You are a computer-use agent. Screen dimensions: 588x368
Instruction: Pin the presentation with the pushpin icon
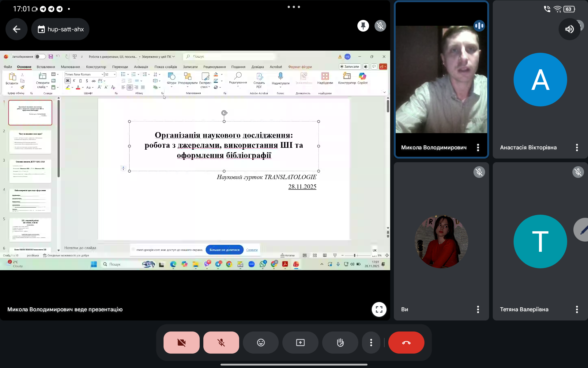[x=363, y=26]
